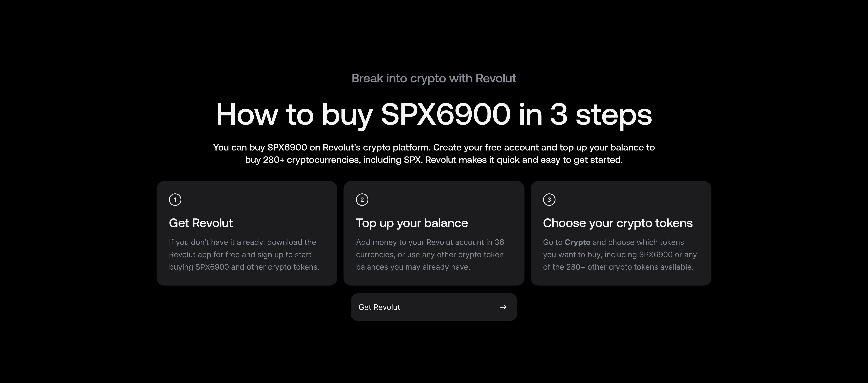Image resolution: width=868 pixels, height=383 pixels.
Task: Click the Choose your crypto tokens heading
Action: coord(618,223)
